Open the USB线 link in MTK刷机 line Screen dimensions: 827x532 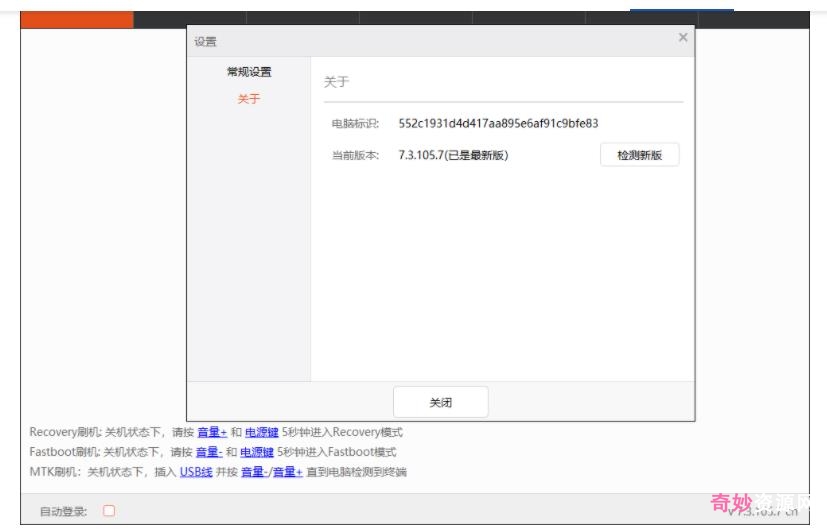pos(196,472)
